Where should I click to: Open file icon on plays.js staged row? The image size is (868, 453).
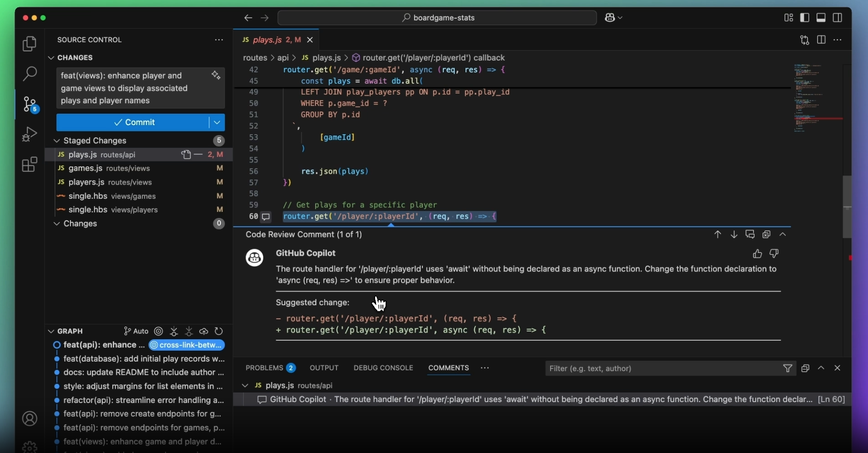186,155
